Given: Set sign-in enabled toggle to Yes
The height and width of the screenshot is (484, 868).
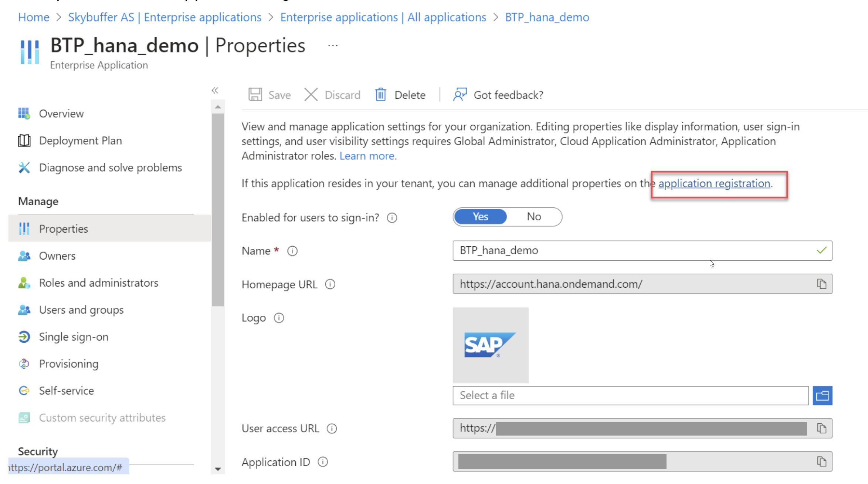Looking at the screenshot, I should pyautogui.click(x=481, y=217).
